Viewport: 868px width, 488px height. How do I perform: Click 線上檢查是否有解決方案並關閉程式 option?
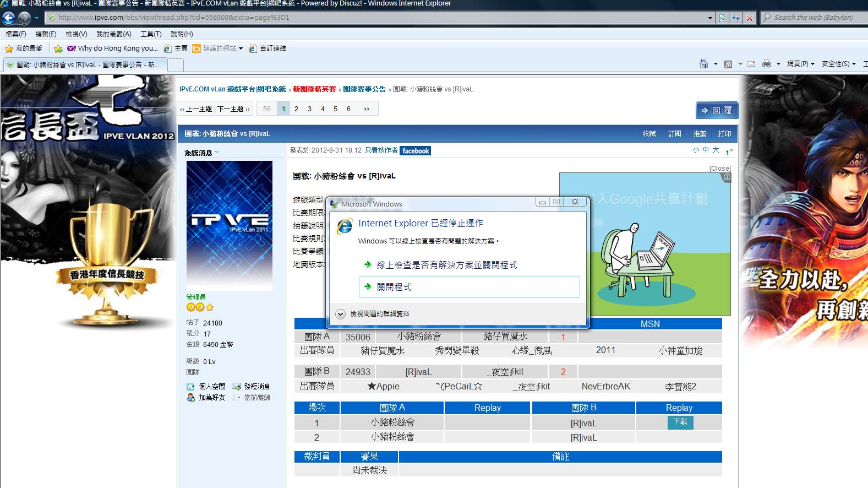click(x=446, y=265)
